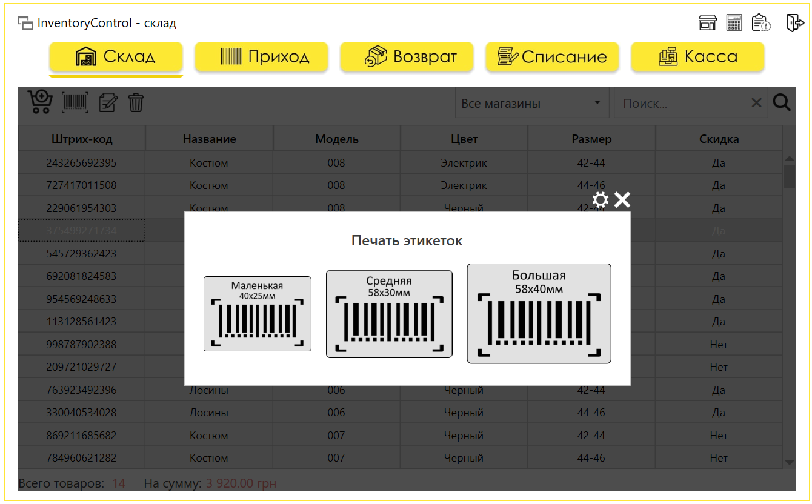Select barcode 784960621282
This screenshot has width=812, height=504.
(82, 458)
